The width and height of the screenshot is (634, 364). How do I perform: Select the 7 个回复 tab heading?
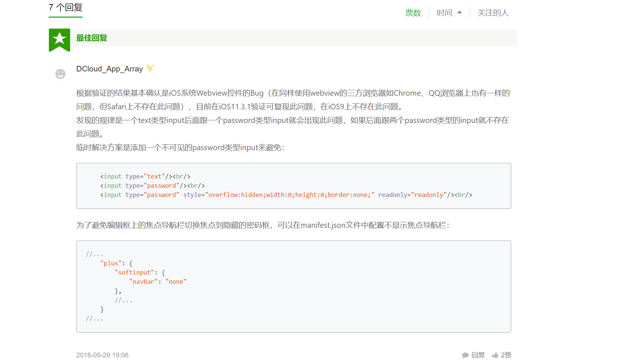point(66,8)
